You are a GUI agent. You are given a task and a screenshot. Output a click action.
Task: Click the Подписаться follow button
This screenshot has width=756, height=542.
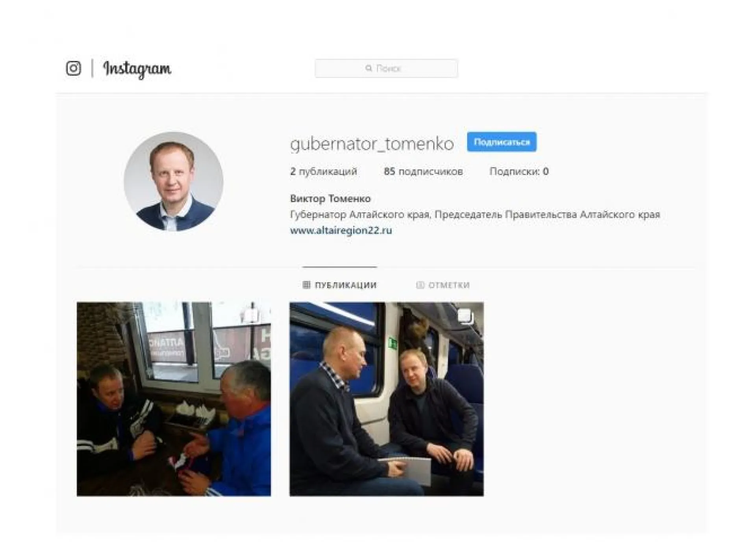(502, 142)
